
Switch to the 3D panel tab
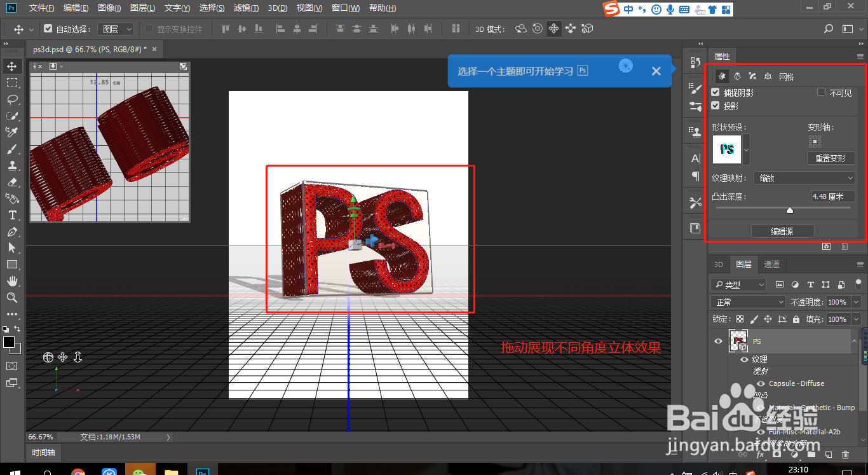(x=719, y=265)
